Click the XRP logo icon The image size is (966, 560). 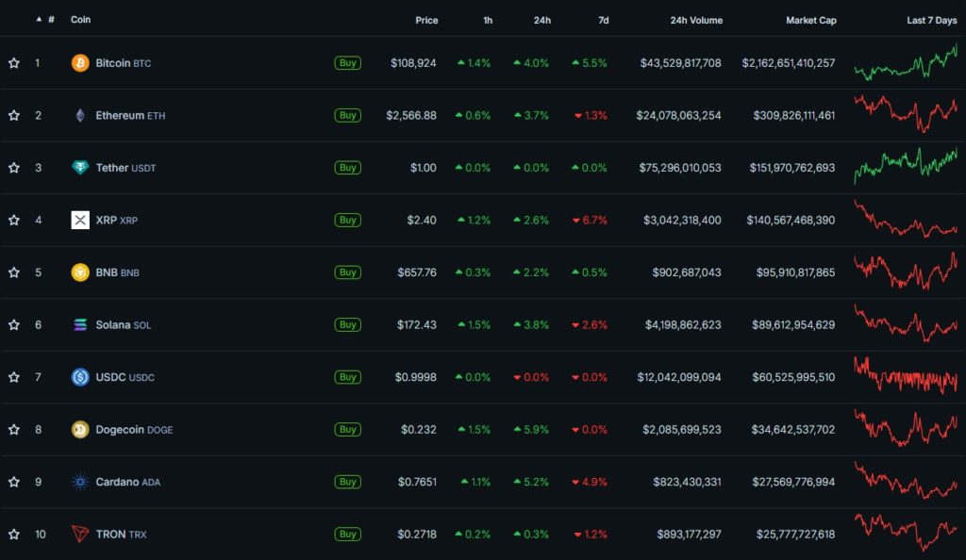click(80, 221)
